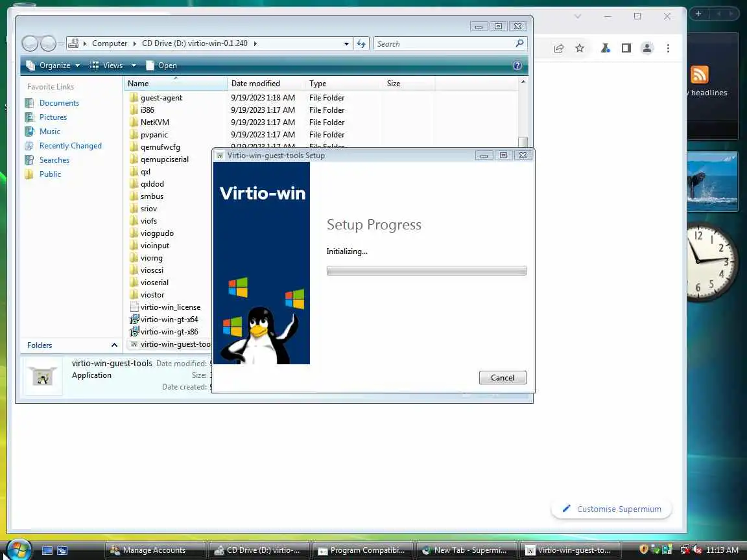Expand the address bar history dropdown
The image size is (747, 560).
coord(346,44)
